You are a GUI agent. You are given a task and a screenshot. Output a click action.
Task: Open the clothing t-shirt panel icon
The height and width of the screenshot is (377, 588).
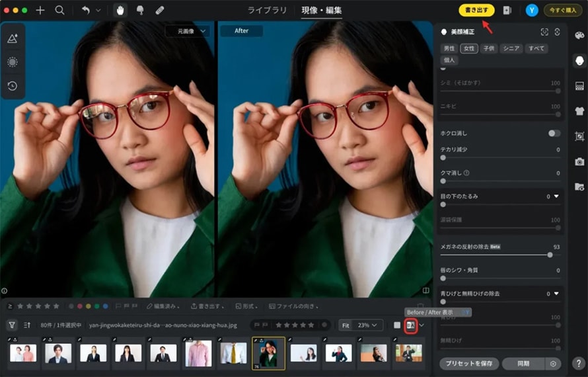pos(579,111)
